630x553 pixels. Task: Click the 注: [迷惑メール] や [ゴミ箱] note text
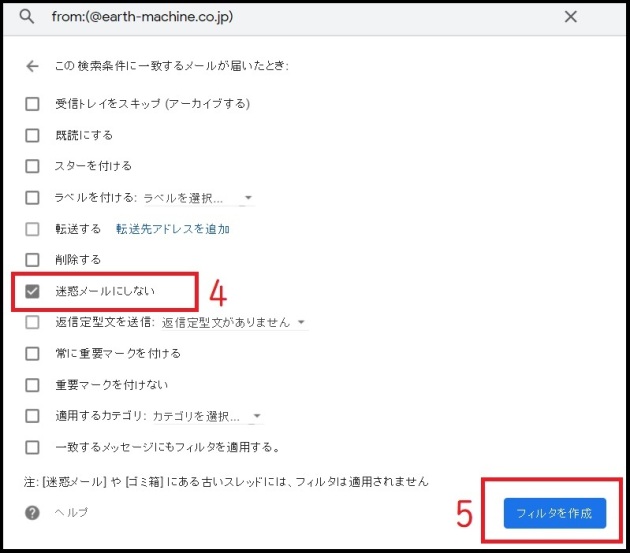226,481
